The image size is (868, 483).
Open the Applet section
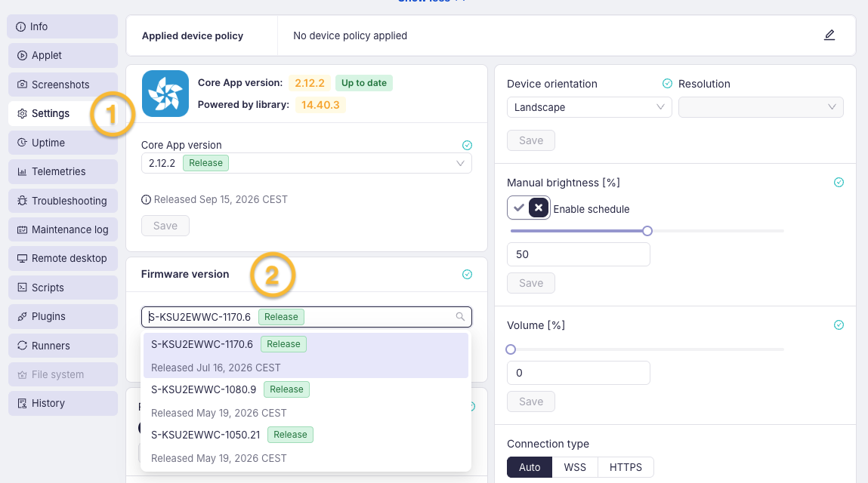(63, 55)
